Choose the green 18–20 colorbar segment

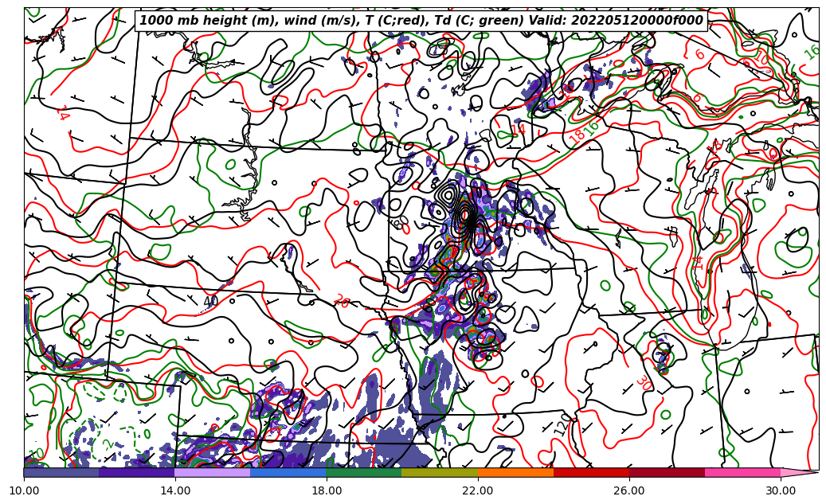click(x=364, y=472)
